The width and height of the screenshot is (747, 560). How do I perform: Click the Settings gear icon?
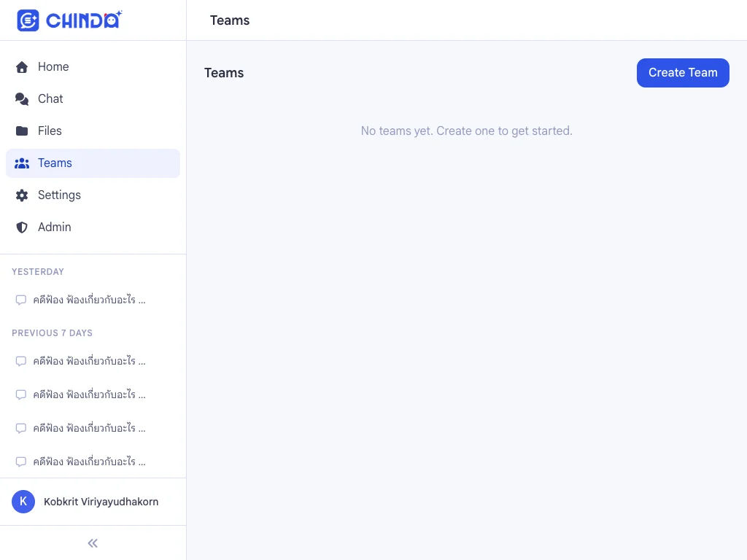[22, 195]
